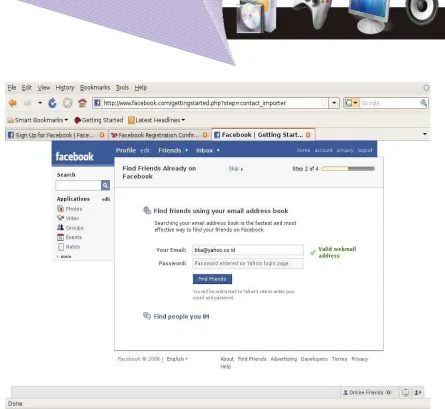Click Find people you IM link
445x409 pixels.
[x=181, y=316]
